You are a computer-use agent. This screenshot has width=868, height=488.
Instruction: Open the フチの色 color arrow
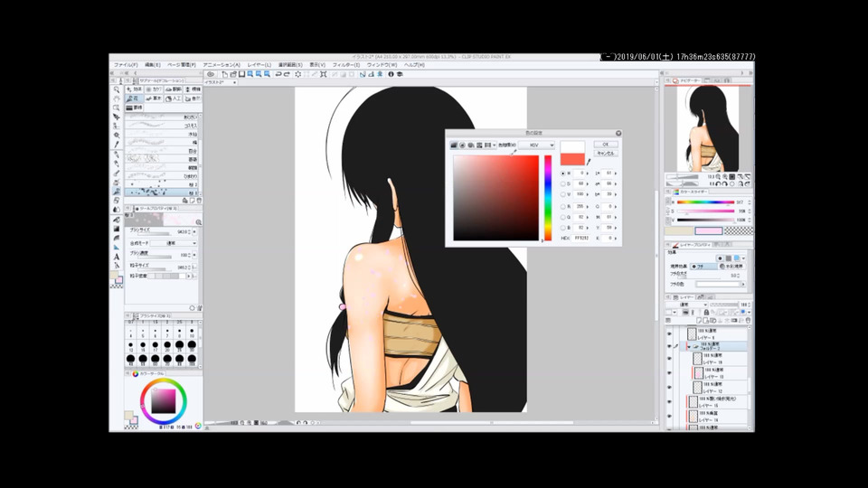click(x=743, y=285)
